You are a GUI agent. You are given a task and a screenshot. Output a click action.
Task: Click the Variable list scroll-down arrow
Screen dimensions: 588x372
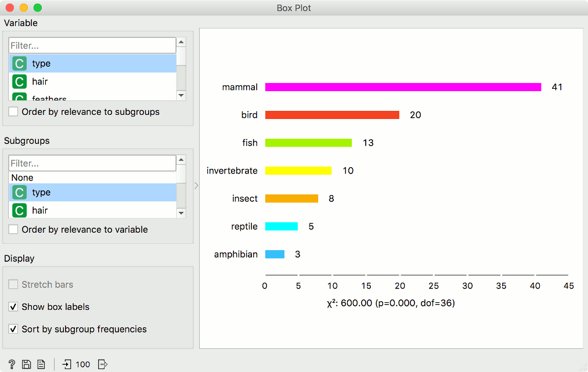coord(181,95)
